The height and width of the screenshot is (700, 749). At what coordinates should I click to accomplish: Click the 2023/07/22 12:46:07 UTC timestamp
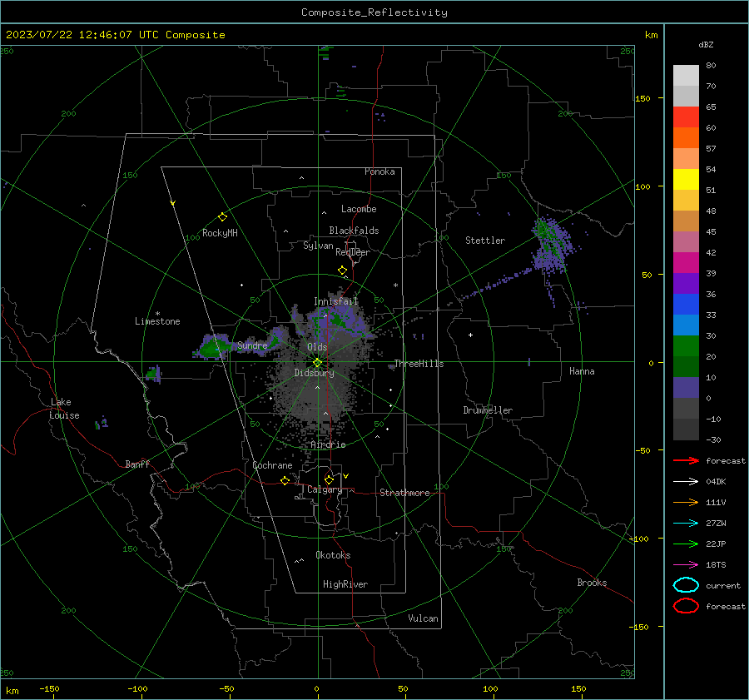click(115, 34)
